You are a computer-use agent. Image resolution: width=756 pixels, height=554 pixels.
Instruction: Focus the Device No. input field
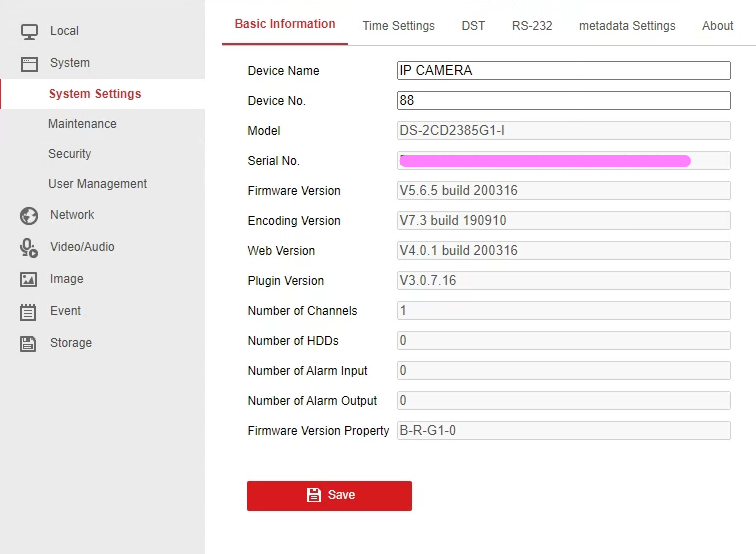tap(563, 101)
